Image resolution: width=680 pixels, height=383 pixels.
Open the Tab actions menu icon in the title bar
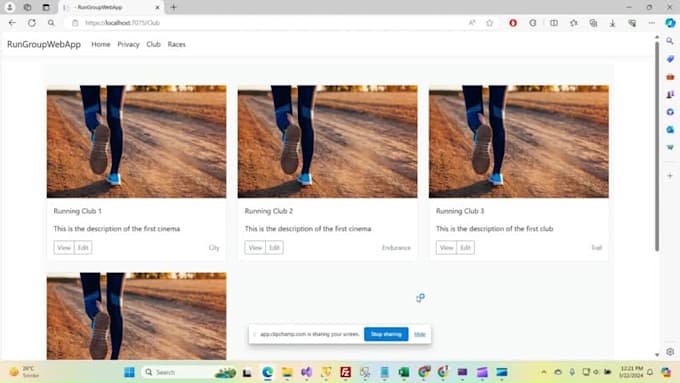(46, 7)
